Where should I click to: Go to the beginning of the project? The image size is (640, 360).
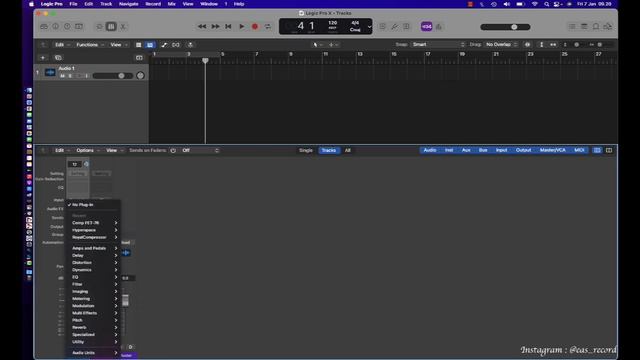pyautogui.click(x=228, y=27)
